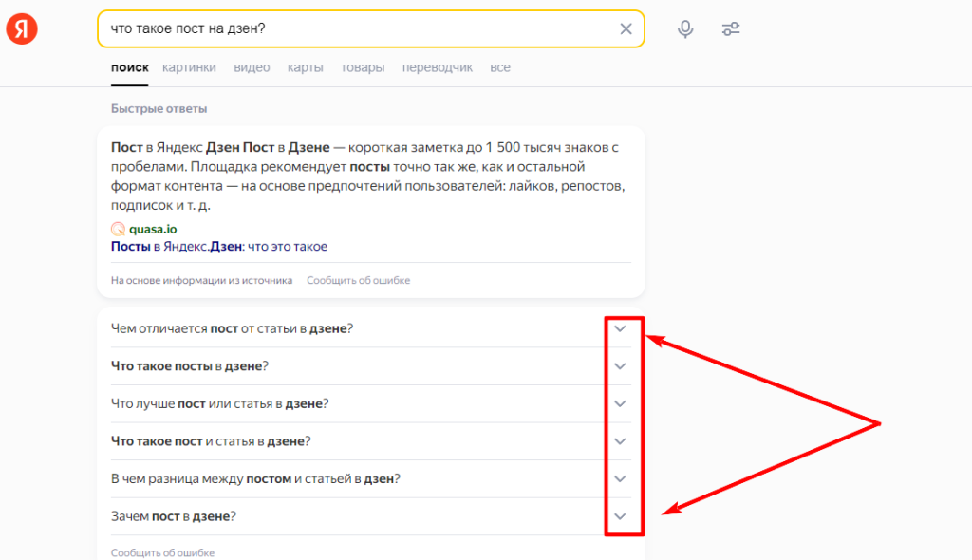Open the «карты» tab
Viewport: 972px width, 560px height.
tap(305, 67)
